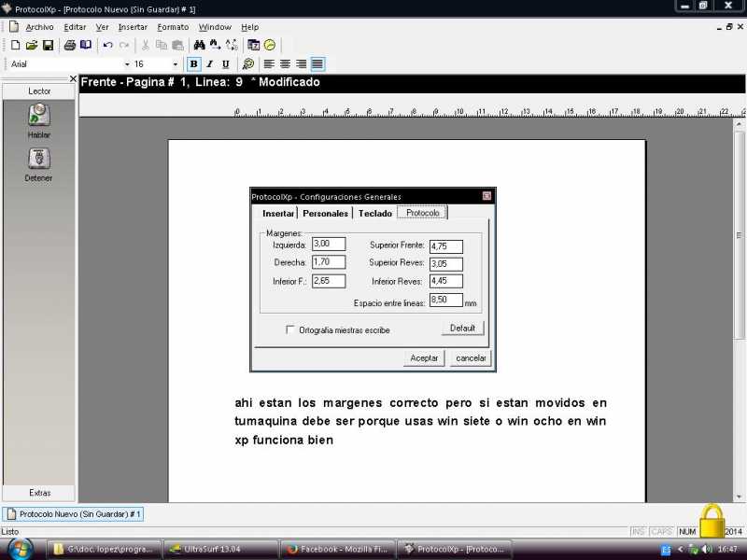Open the Insertar menu
The width and height of the screenshot is (747, 560).
(133, 27)
